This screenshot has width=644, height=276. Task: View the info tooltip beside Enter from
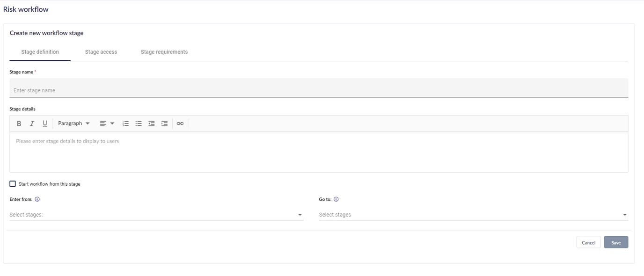pos(37,199)
